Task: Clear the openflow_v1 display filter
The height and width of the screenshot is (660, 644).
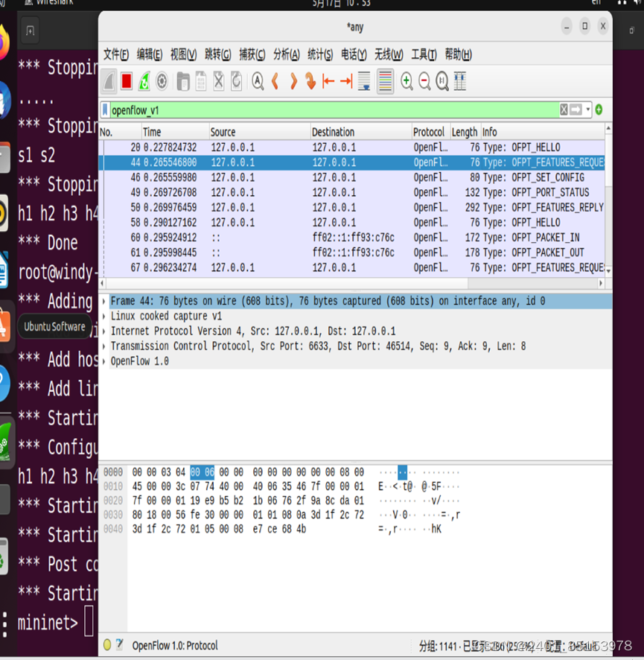Action: [563, 109]
